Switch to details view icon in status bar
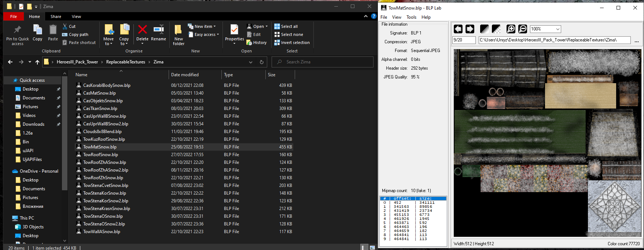644x250 pixels. 364,247
